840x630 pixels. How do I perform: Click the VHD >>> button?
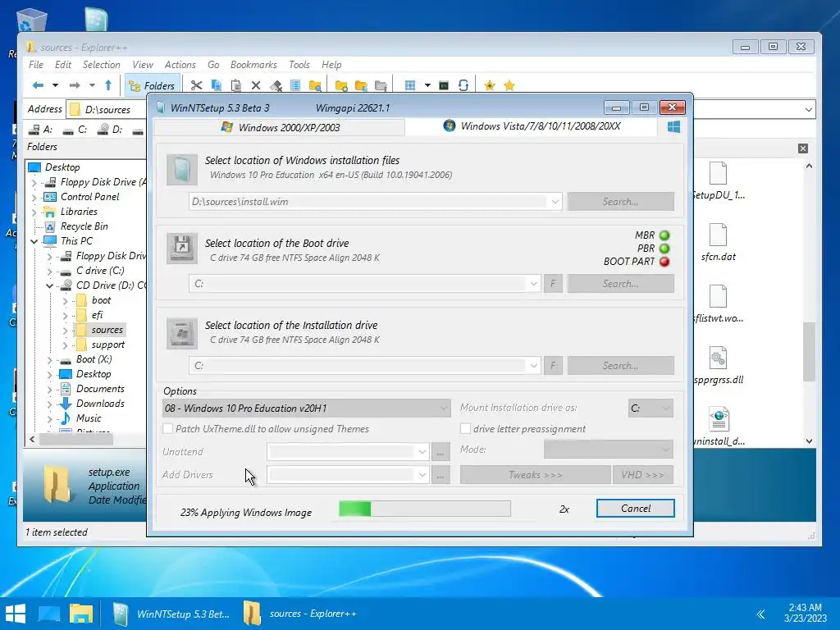643,475
